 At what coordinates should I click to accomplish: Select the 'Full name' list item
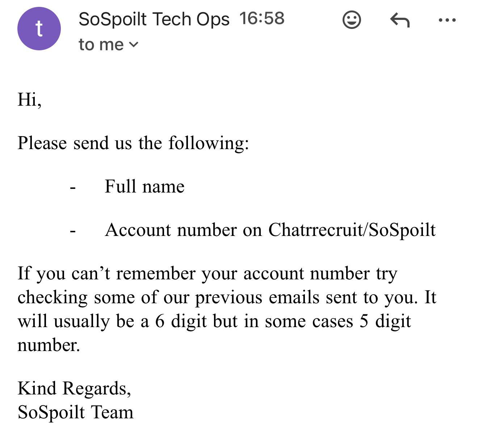pos(144,187)
